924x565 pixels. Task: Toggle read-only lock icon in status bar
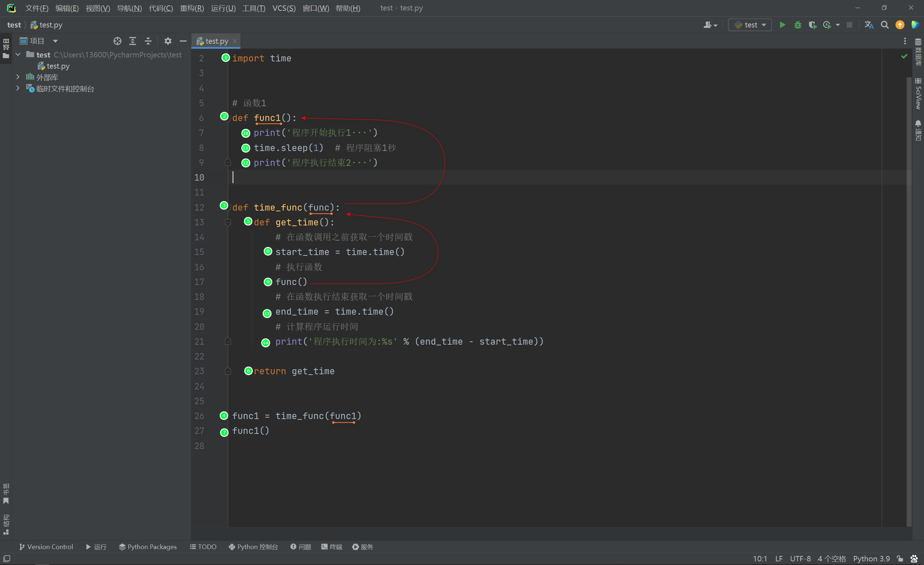[x=899, y=558]
